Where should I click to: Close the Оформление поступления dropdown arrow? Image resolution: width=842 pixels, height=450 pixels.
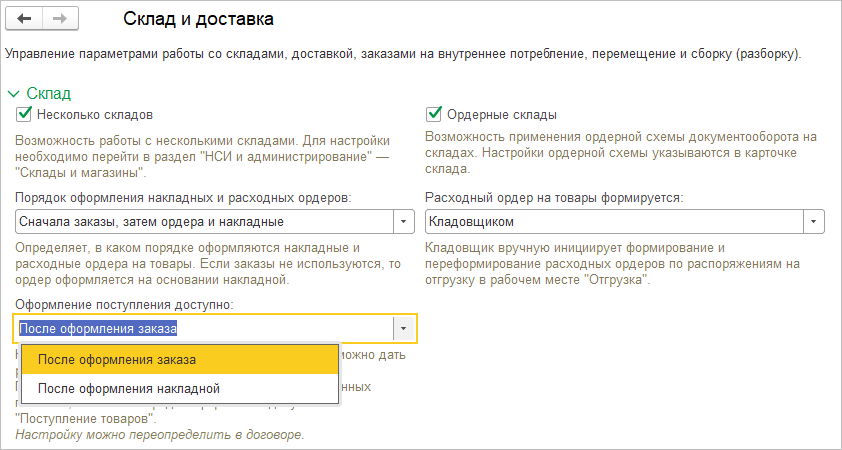click(x=404, y=328)
